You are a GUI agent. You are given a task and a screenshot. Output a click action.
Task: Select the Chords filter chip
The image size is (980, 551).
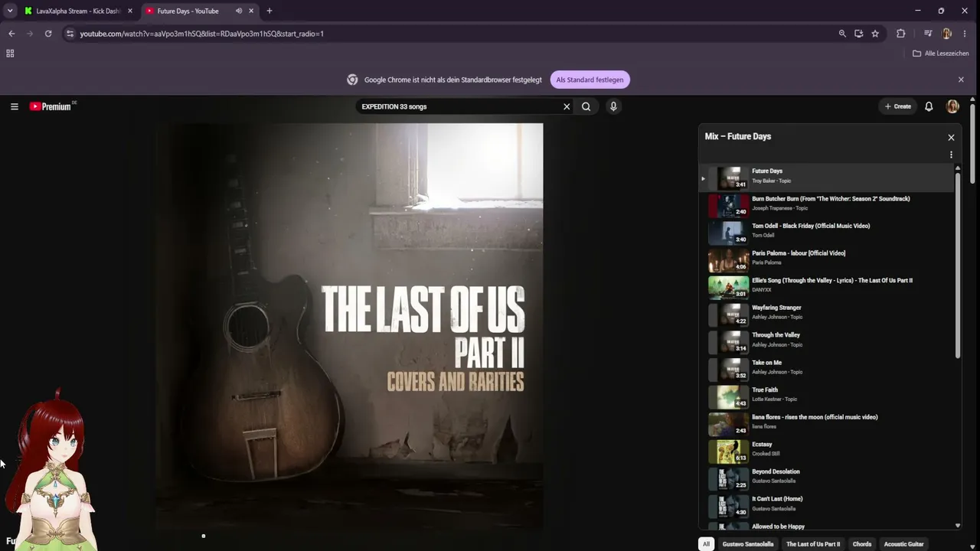[862, 544]
